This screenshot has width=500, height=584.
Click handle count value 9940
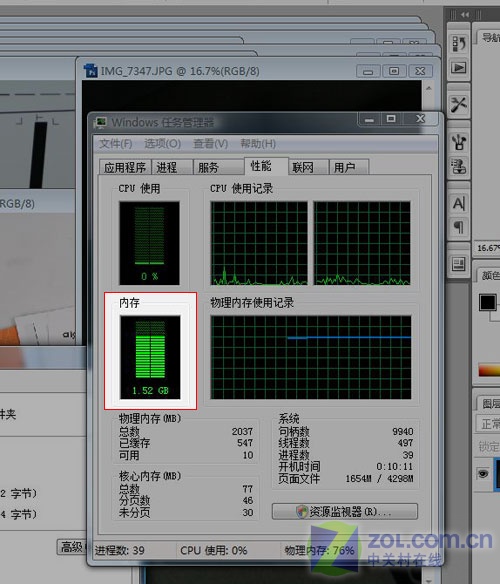(x=402, y=431)
